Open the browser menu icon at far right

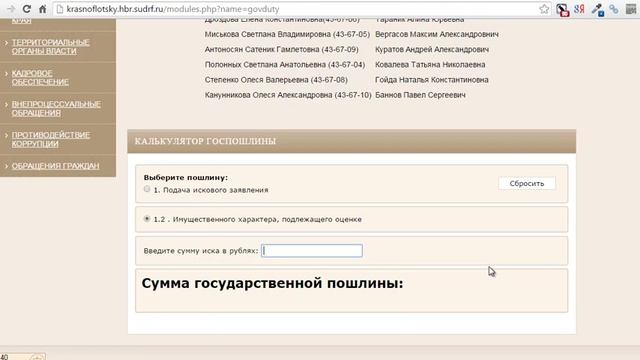(x=631, y=9)
